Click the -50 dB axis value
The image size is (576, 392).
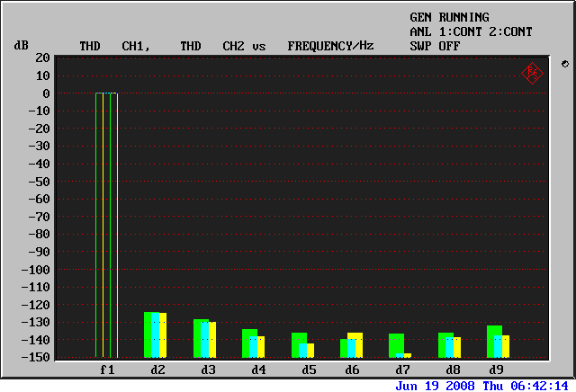coord(39,182)
